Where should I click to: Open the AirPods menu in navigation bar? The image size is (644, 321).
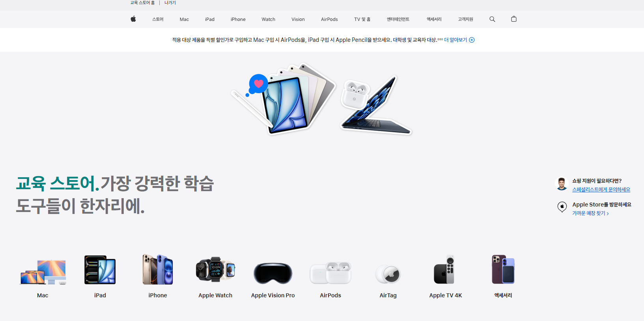pyautogui.click(x=329, y=19)
